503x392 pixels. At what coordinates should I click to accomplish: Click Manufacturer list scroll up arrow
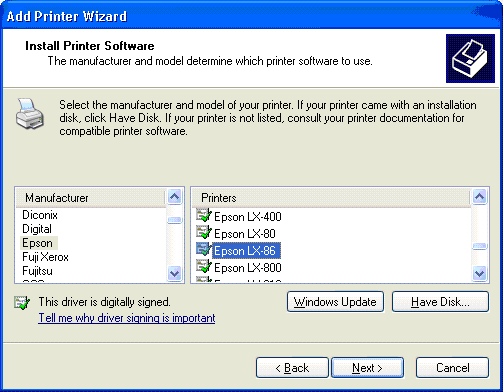pyautogui.click(x=175, y=197)
